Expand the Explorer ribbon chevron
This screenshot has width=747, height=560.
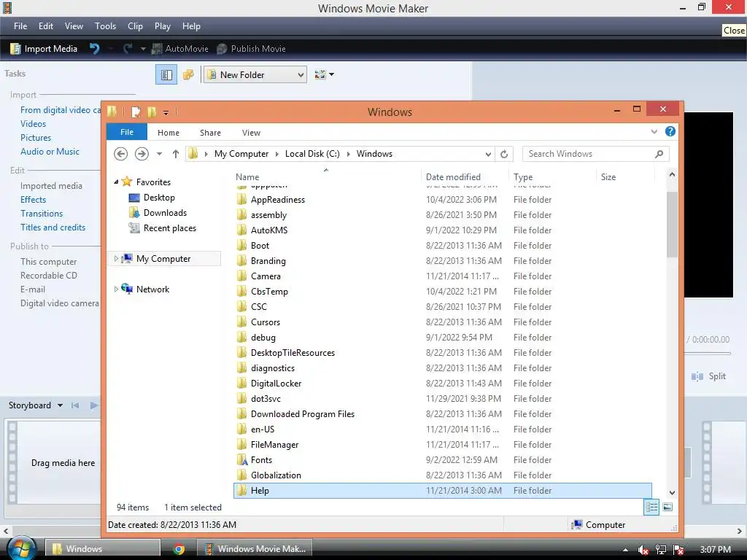654,131
